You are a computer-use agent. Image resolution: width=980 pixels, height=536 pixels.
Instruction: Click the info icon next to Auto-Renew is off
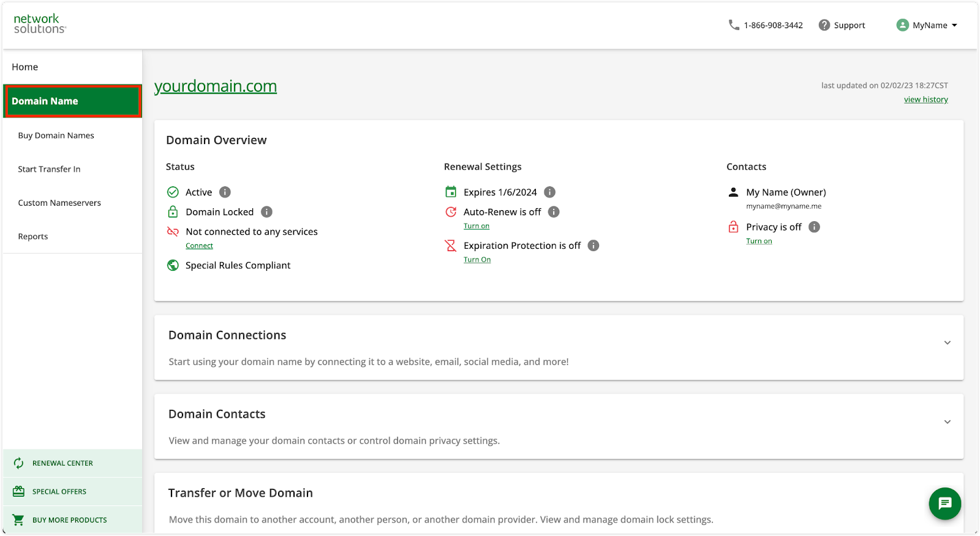click(554, 212)
